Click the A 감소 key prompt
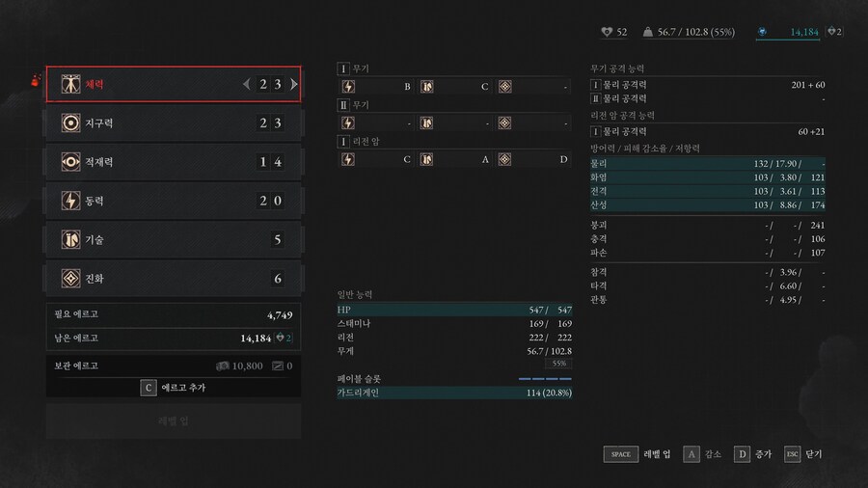868x488 pixels. [x=702, y=454]
